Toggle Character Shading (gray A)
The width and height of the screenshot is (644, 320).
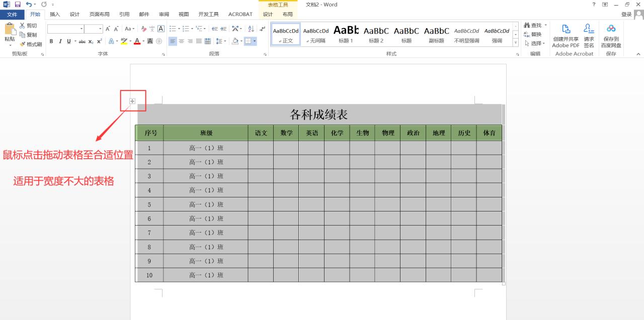pyautogui.click(x=150, y=41)
